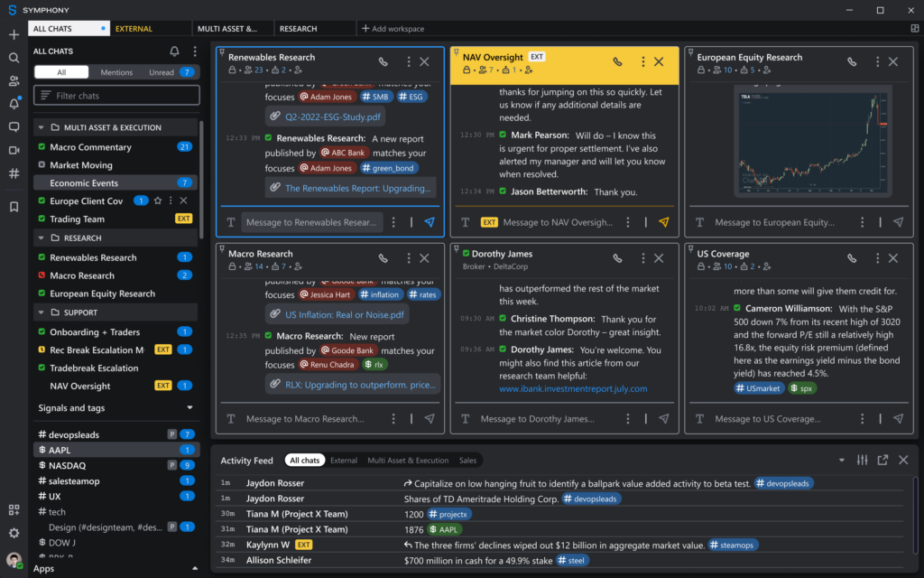Open the European Equity Research chart thumbnail
This screenshot has width=924, height=578.
pyautogui.click(x=808, y=138)
